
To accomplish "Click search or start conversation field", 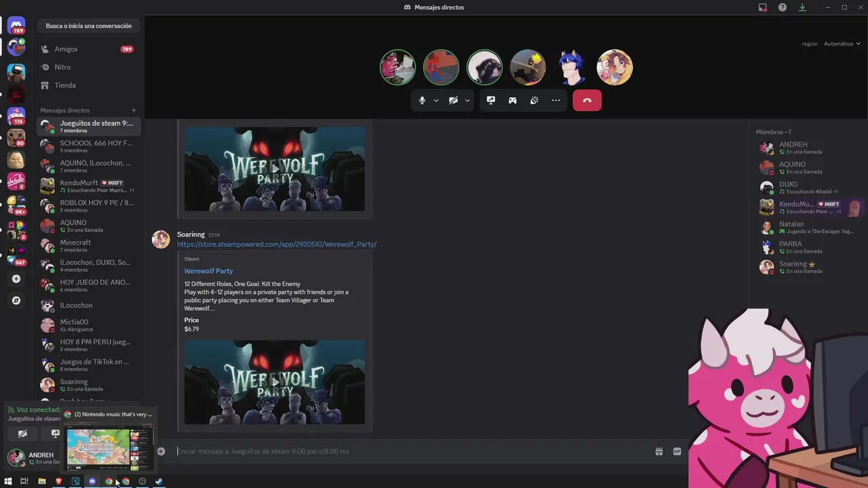I will (x=89, y=26).
